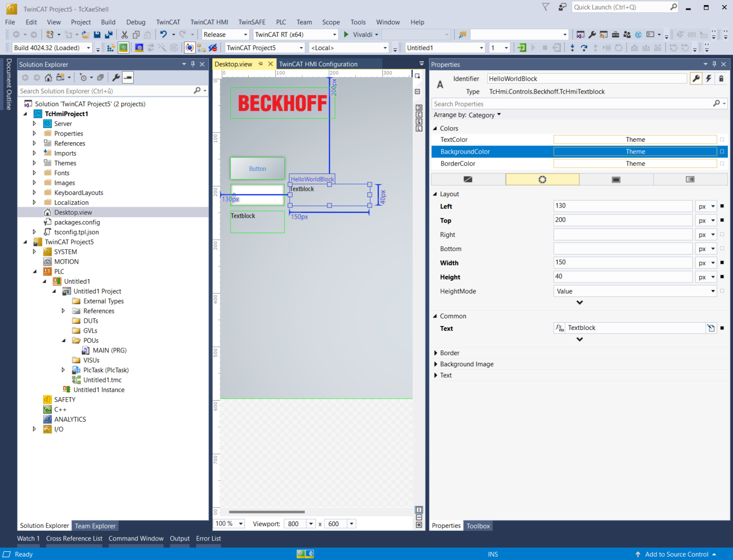Toggle the checkbox next to BackgroundColor Theme

point(722,151)
